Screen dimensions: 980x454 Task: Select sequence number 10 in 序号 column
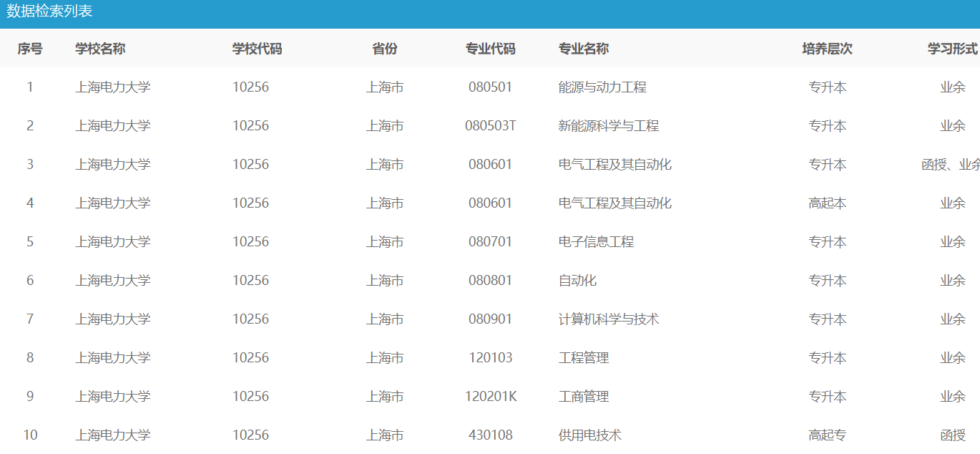(x=30, y=435)
